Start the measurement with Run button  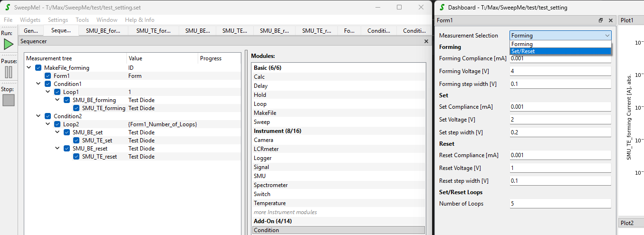(9, 44)
